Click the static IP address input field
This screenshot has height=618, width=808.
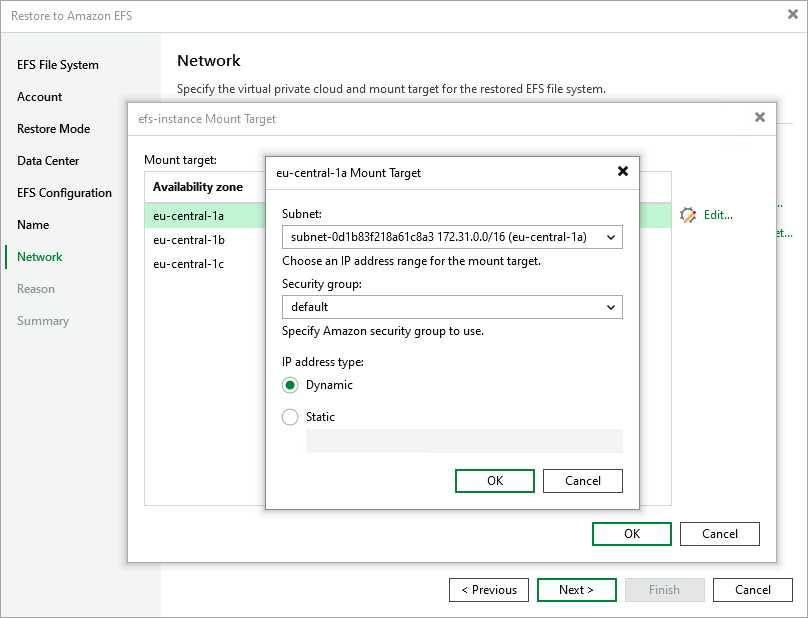(x=464, y=441)
